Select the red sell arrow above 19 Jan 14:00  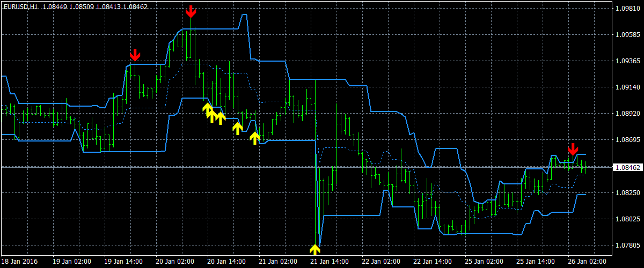[x=135, y=55]
